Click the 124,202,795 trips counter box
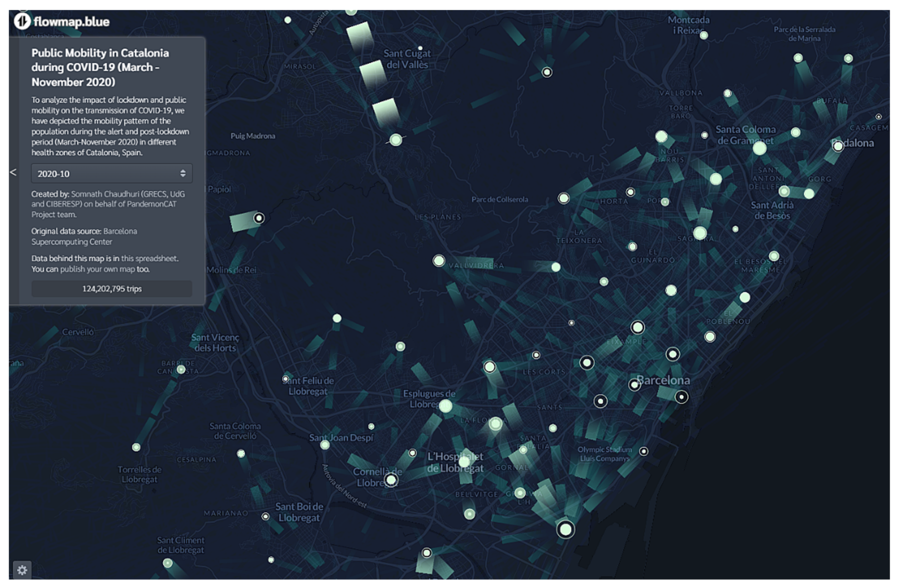The height and width of the screenshot is (588, 899). tap(111, 289)
